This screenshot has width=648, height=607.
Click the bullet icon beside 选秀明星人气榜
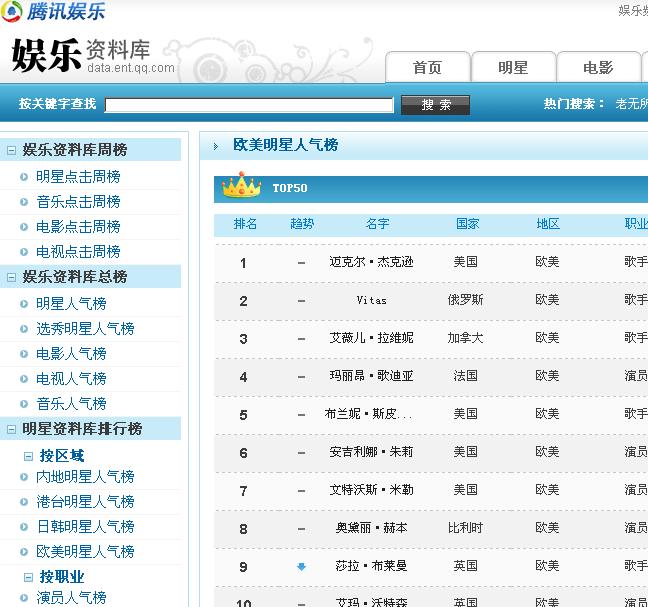point(24,329)
